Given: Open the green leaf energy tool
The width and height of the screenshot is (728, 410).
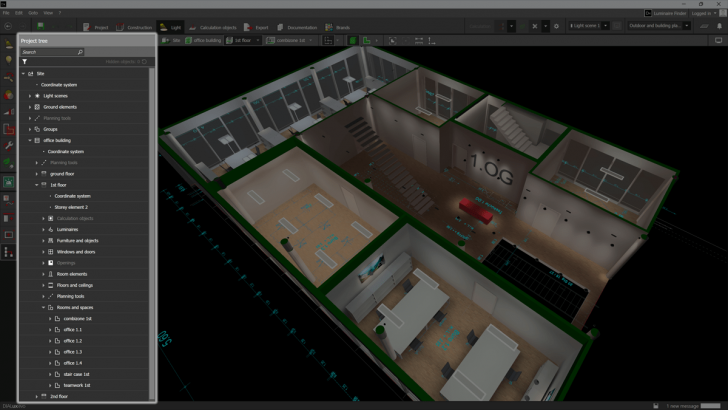Looking at the screenshot, I should coord(8,163).
